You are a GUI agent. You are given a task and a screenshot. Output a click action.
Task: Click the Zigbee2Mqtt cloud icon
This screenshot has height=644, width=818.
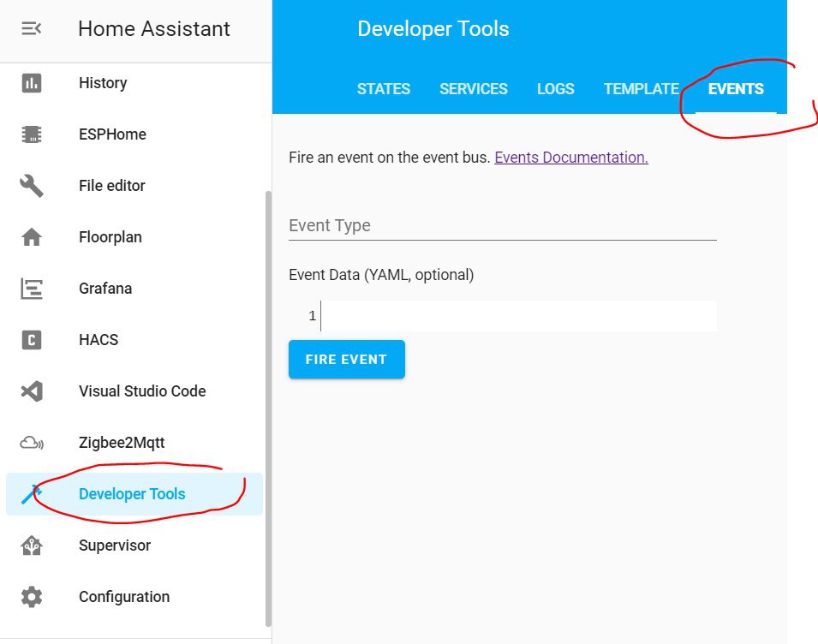tap(32, 443)
